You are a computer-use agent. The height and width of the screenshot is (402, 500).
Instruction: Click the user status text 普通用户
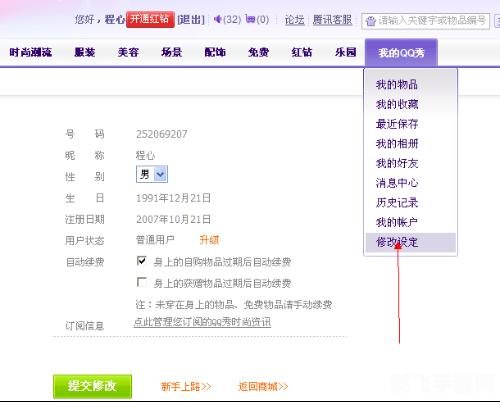point(155,240)
